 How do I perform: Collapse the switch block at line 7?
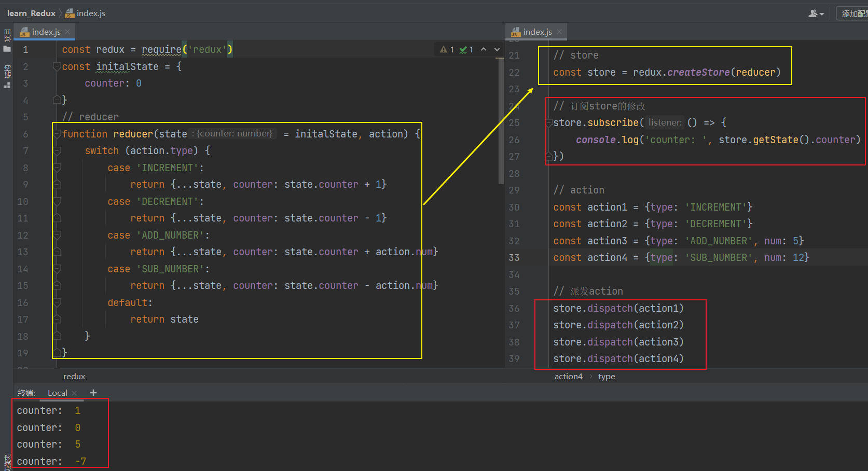pos(57,151)
